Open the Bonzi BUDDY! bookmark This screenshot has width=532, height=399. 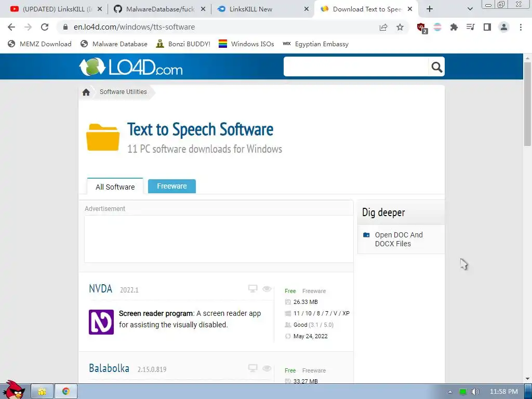pyautogui.click(x=183, y=44)
